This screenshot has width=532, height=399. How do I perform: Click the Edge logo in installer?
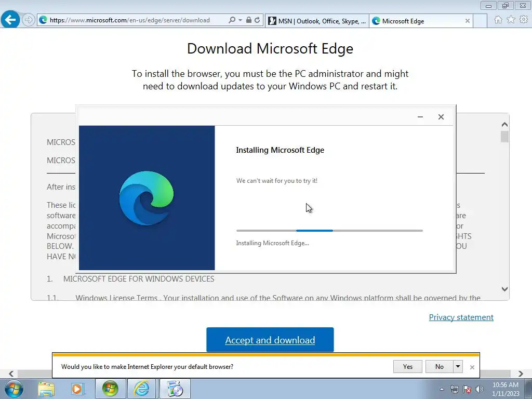coord(147,198)
